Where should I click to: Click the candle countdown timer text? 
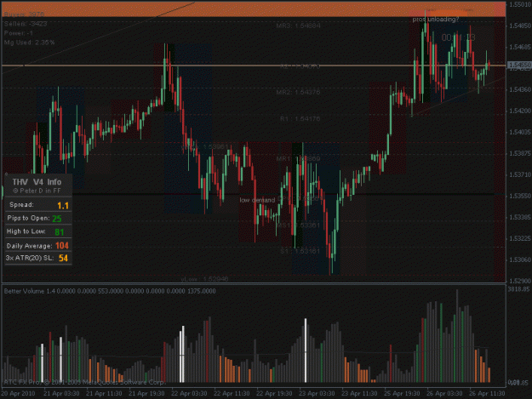(x=458, y=37)
